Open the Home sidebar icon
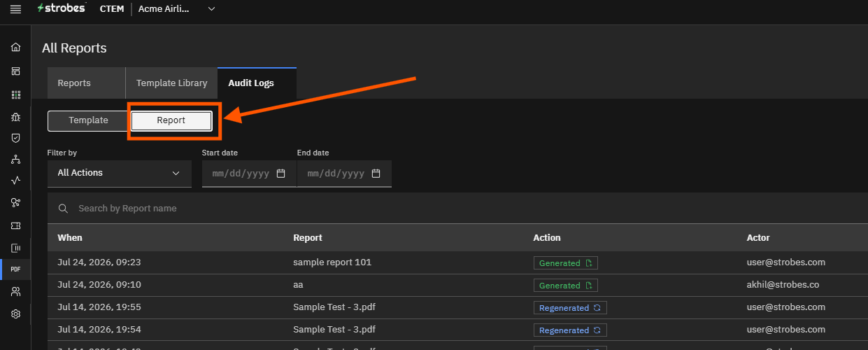Screen dimensions: 868x350 15,48
